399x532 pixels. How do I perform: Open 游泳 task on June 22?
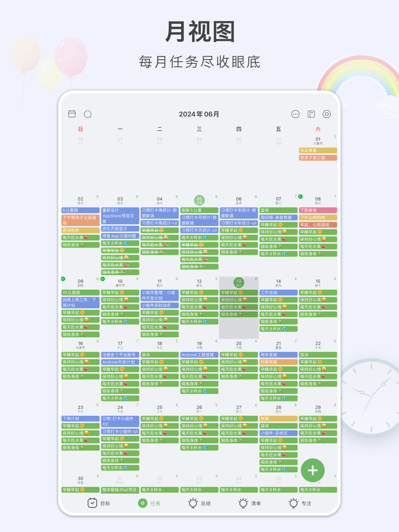click(318, 355)
